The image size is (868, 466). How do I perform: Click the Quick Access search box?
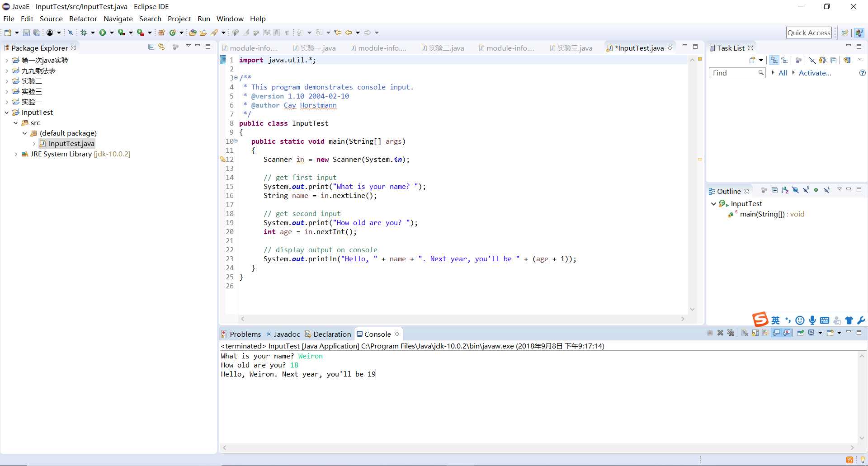(809, 33)
